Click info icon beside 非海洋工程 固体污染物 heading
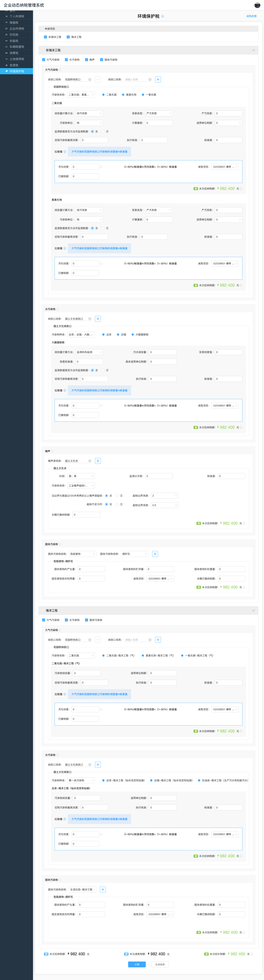 [x=60, y=544]
